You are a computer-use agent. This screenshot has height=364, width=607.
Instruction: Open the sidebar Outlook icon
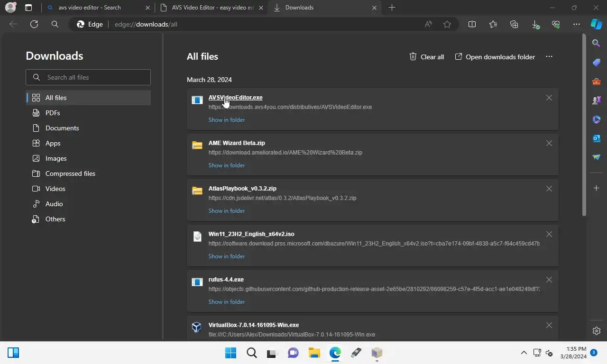pos(597,138)
